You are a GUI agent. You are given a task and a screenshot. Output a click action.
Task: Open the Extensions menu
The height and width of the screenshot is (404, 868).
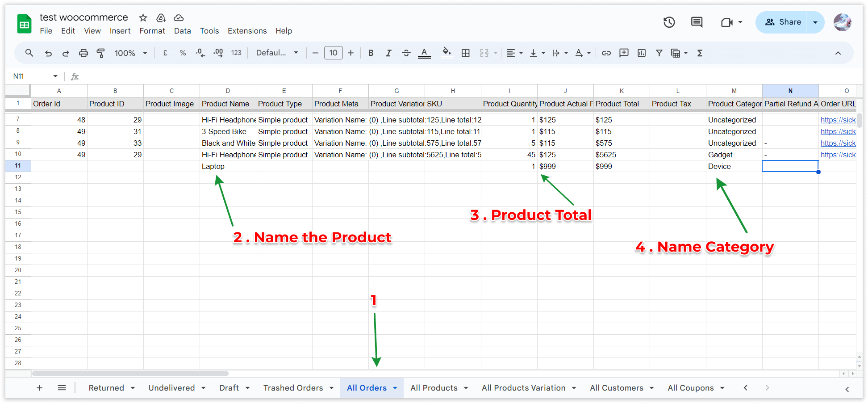click(247, 31)
